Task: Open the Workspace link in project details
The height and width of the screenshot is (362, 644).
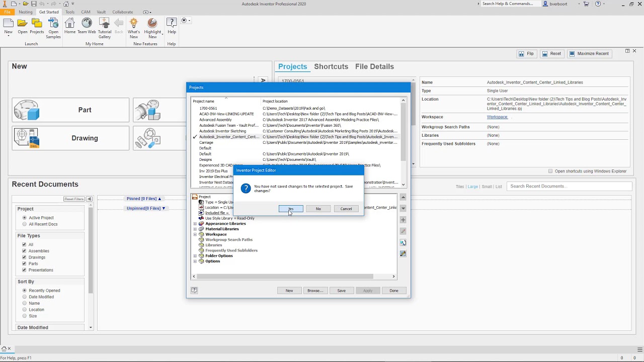Action: (497, 117)
